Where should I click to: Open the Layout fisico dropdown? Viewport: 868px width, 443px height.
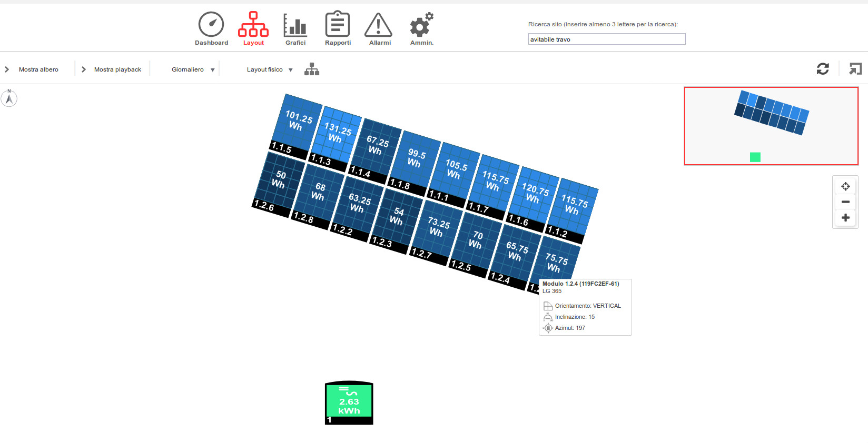click(269, 69)
